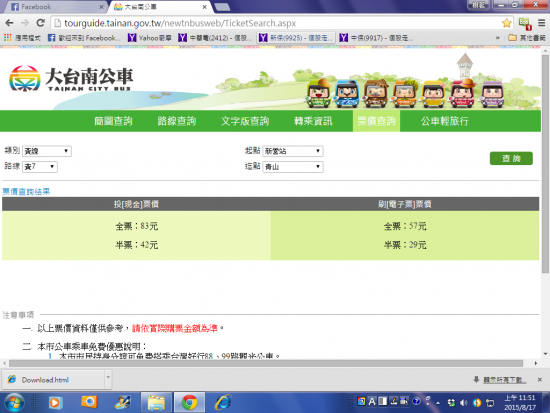Open Windows Media Player taskbar icon
The image size is (550, 413).
pos(54,402)
